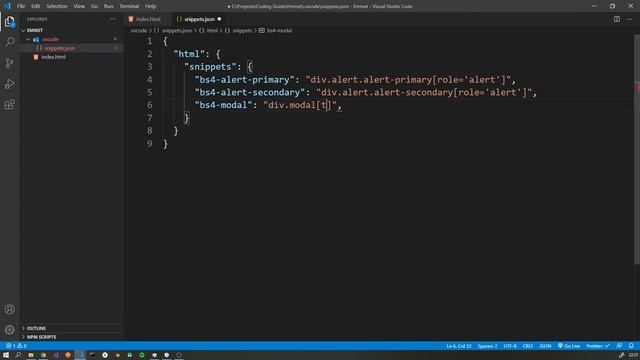
Task: Open index.html in the explorer tree
Action: point(53,57)
